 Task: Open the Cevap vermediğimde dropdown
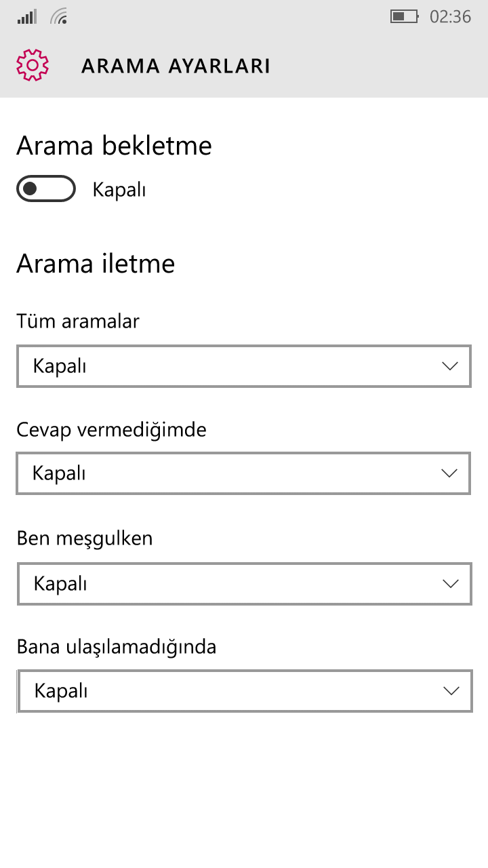click(x=243, y=473)
